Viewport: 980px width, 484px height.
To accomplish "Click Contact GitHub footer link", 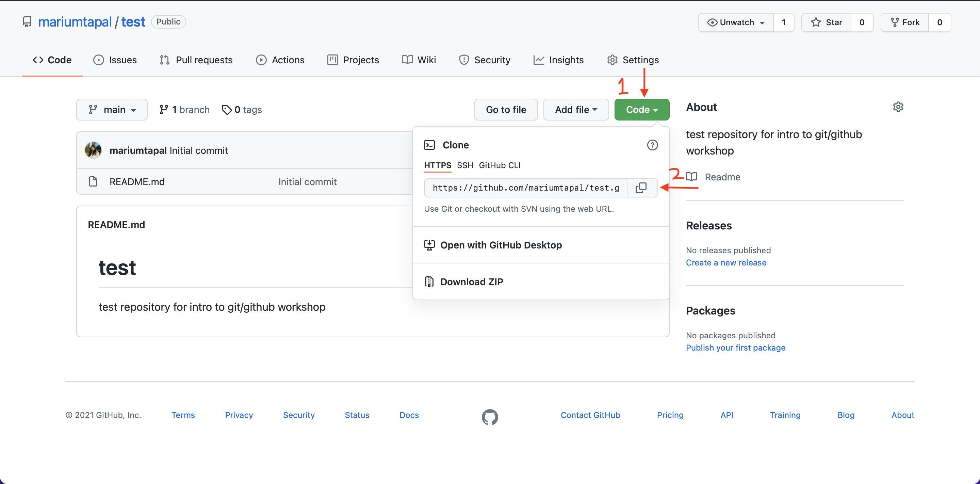I will pos(590,415).
